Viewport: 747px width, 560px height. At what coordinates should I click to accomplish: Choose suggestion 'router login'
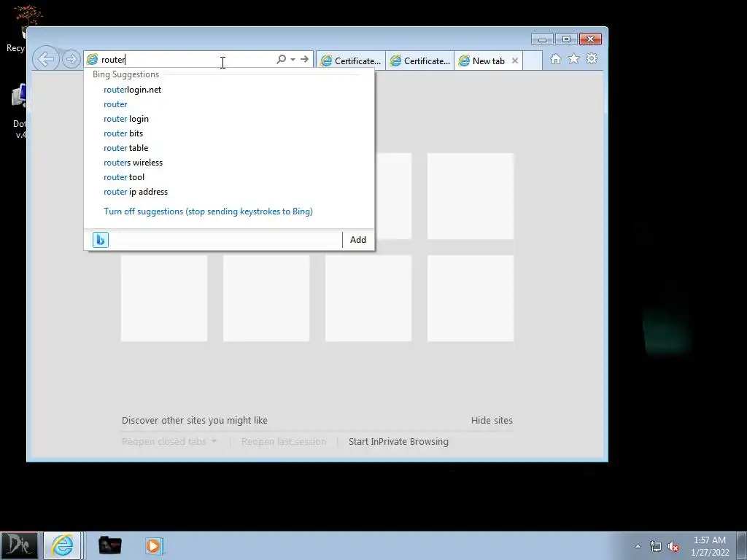coord(228,119)
